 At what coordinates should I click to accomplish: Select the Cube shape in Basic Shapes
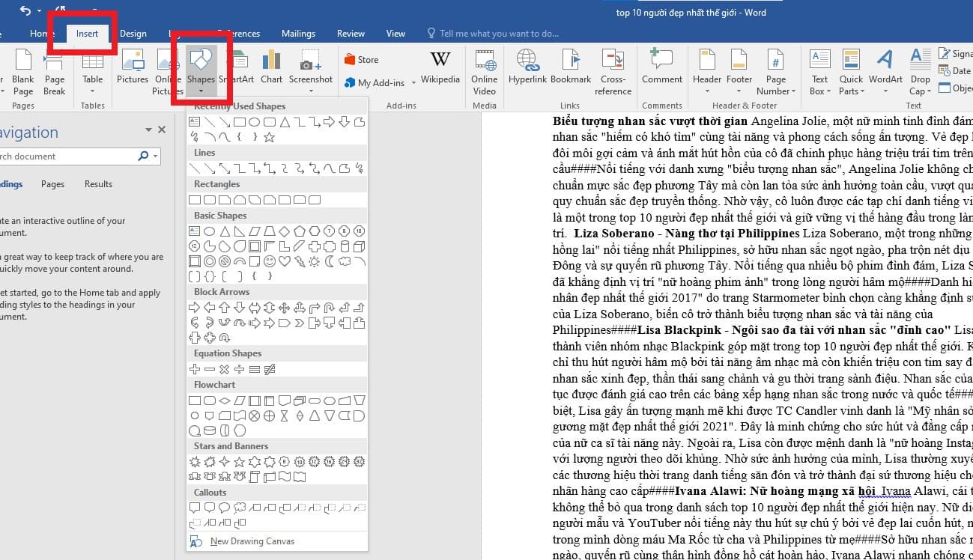[x=359, y=246]
